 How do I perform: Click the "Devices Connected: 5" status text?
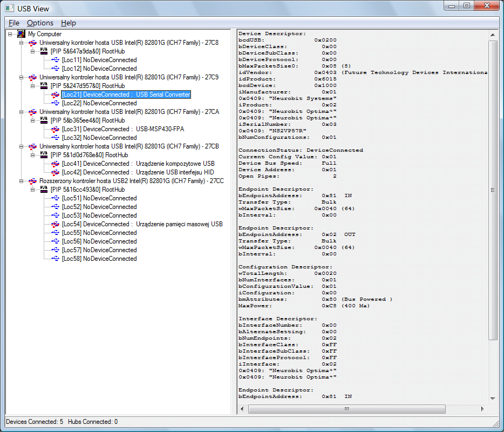pos(35,422)
